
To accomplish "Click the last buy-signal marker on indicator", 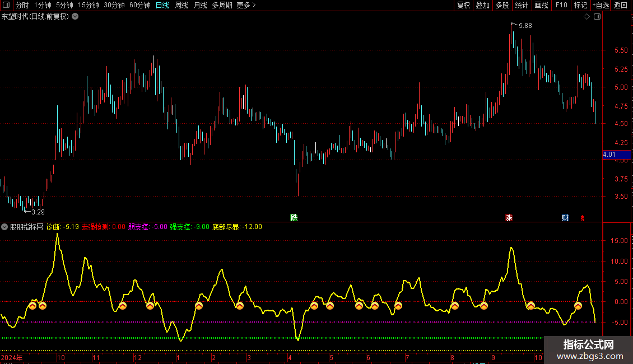I will (578, 306).
